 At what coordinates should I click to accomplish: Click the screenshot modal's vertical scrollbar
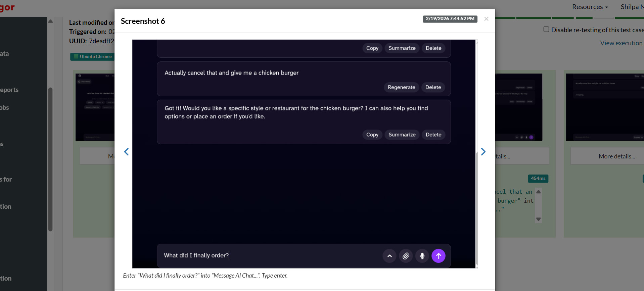point(477,208)
